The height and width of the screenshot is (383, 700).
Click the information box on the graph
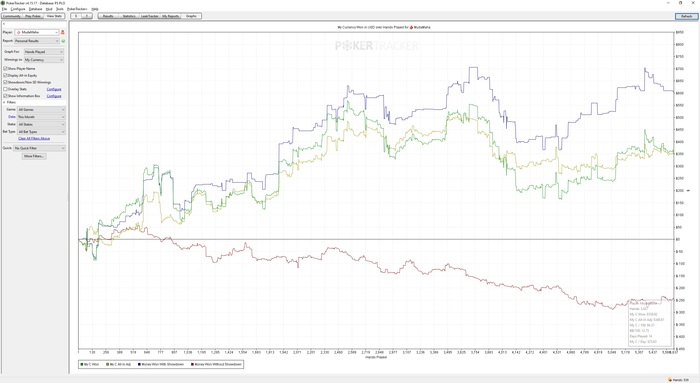650,323
